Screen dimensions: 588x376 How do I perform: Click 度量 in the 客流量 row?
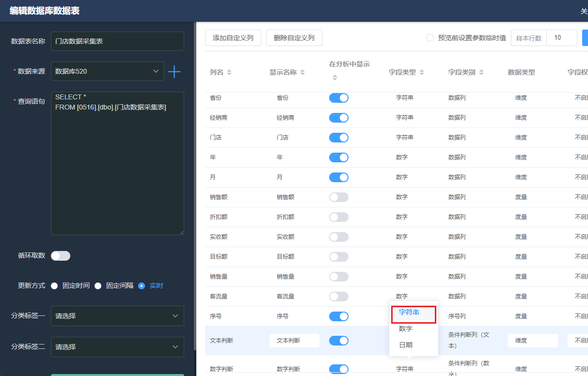pos(521,297)
